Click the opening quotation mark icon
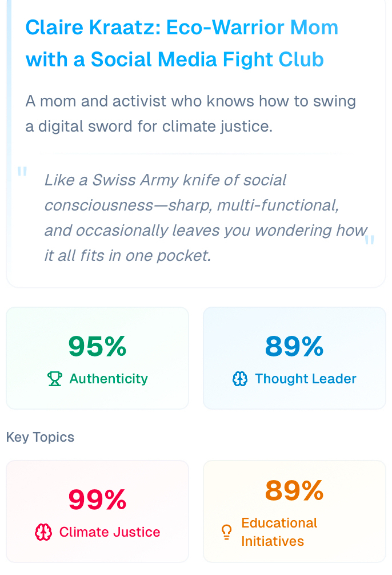 tap(22, 172)
